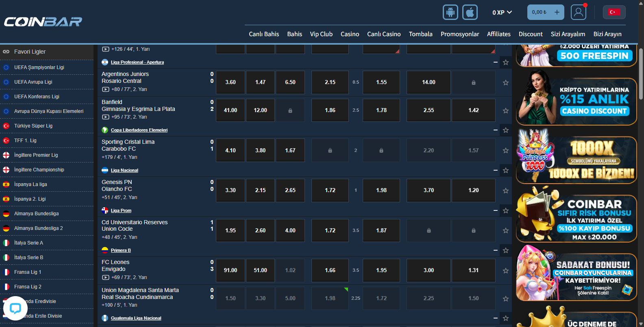
Task: Open the Sıfır Risk Bonusu banner
Action: click(x=577, y=215)
